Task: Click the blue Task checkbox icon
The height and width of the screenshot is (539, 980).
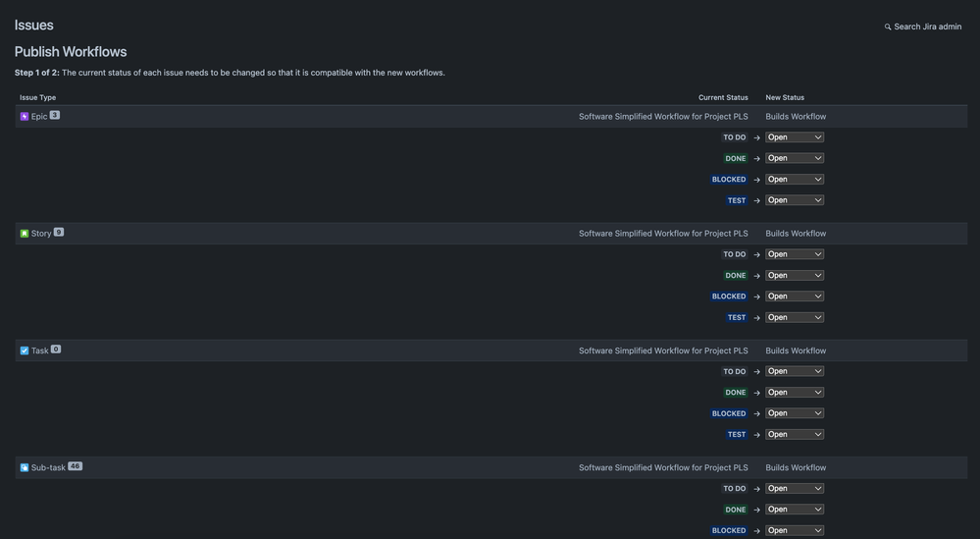Action: coord(25,350)
